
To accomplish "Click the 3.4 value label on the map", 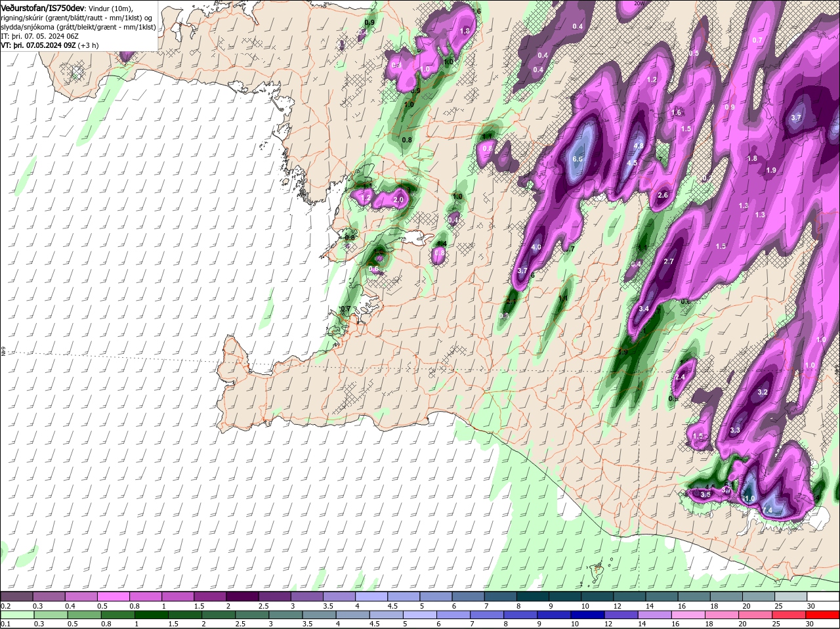I will (644, 309).
